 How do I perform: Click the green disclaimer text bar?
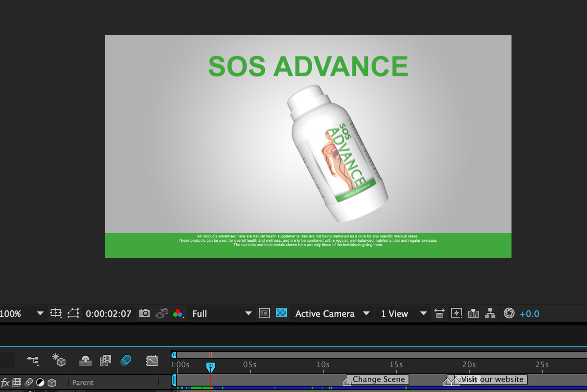pos(308,245)
